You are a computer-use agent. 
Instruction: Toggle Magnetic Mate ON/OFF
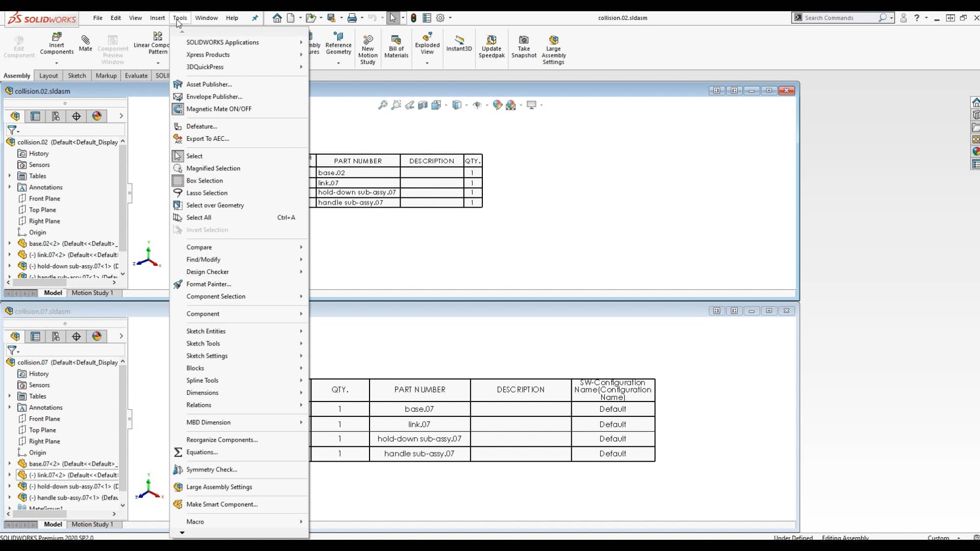(x=218, y=109)
